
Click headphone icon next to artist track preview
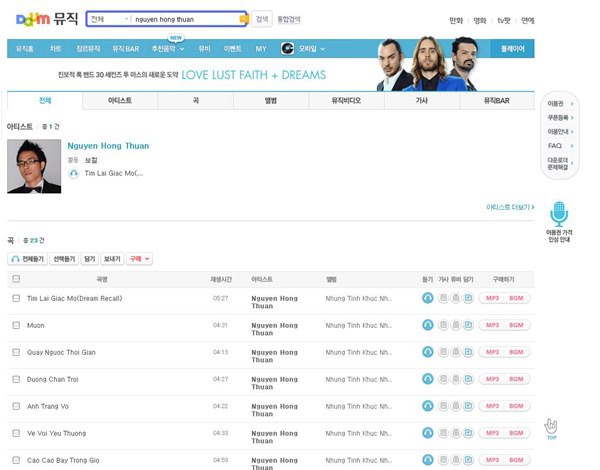point(73,173)
